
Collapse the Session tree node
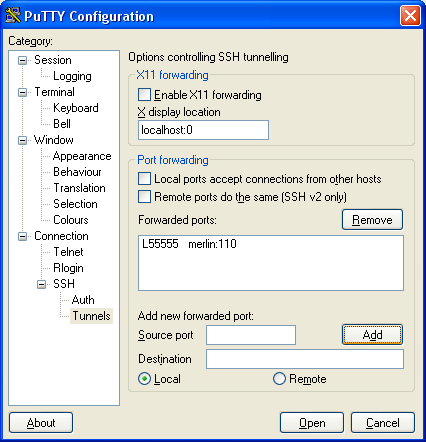pos(22,60)
